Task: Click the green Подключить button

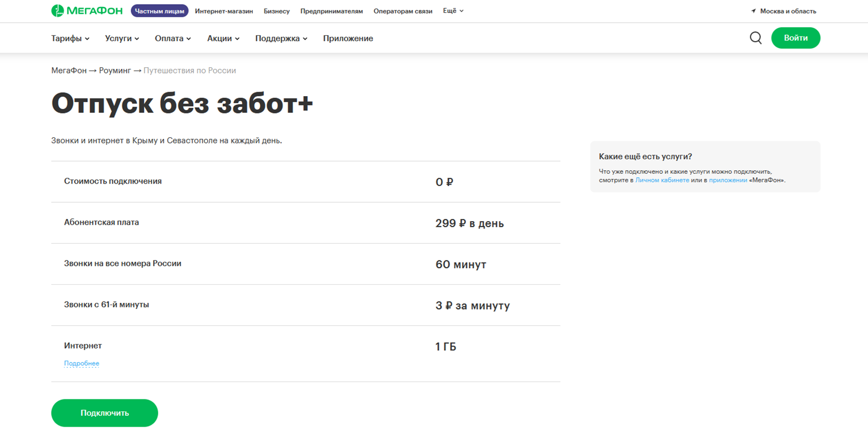Action: click(105, 413)
